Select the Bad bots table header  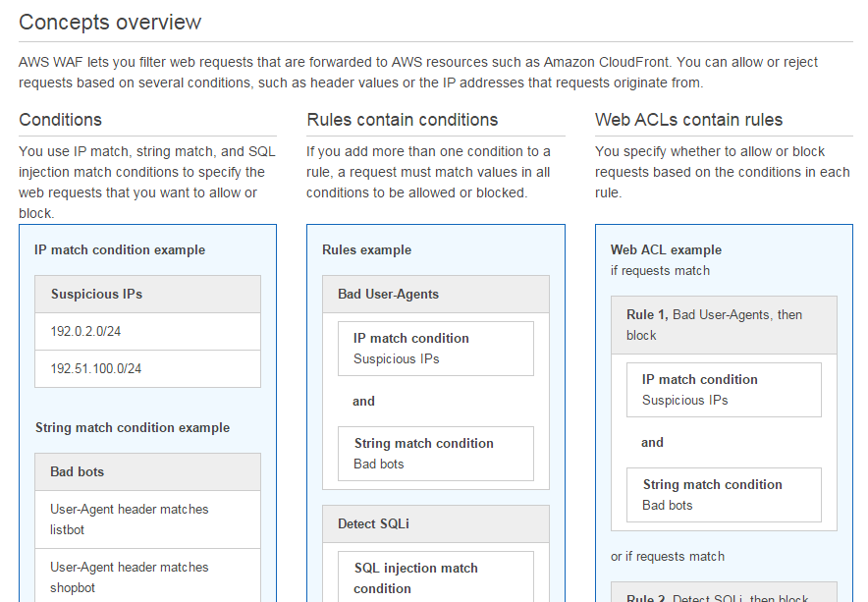pyautogui.click(x=148, y=471)
